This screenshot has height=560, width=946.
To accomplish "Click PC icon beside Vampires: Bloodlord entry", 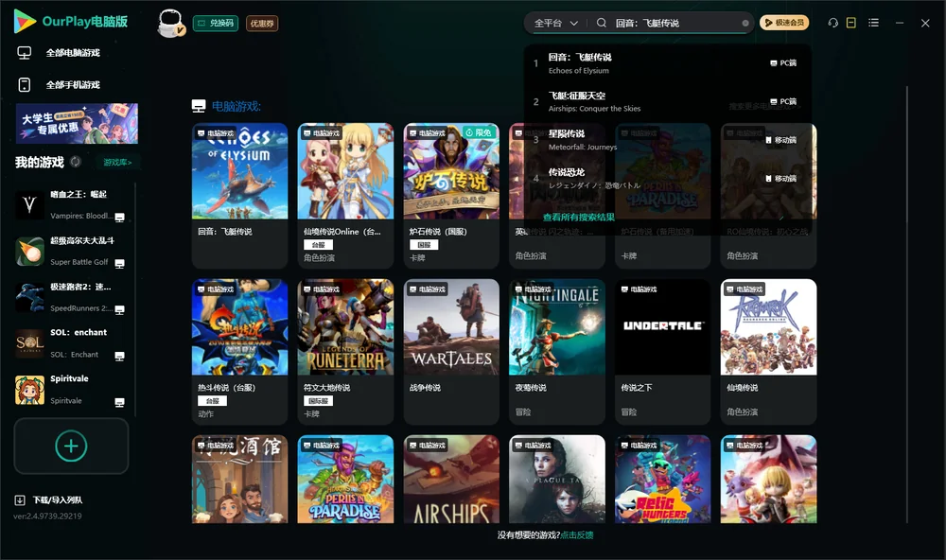I will (x=119, y=218).
